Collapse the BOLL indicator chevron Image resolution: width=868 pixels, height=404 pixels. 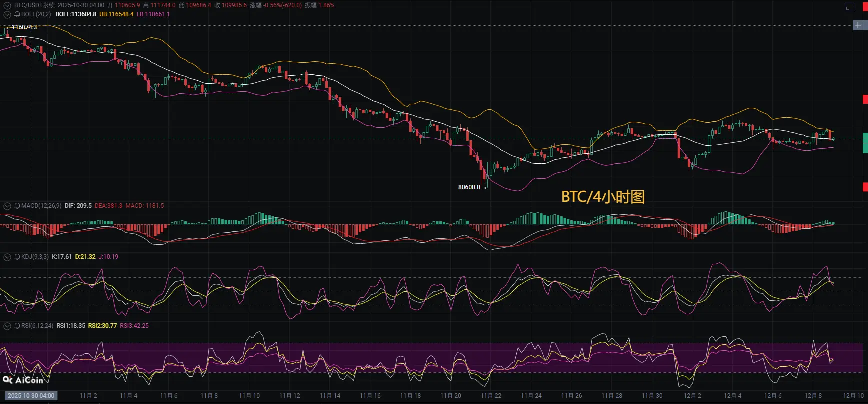7,14
